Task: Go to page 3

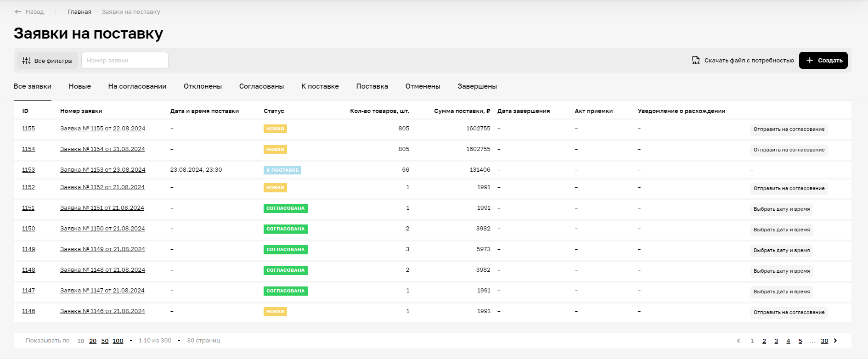Action: point(776,341)
